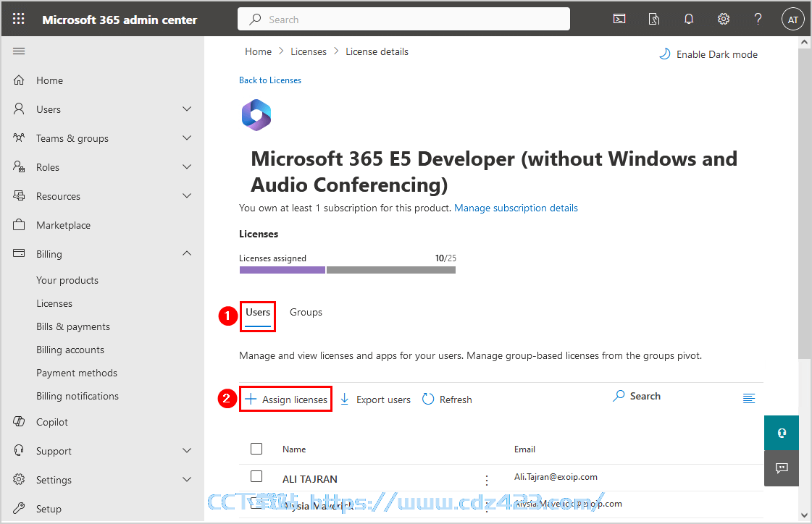This screenshot has width=812, height=524.
Task: Follow the Back to Licenses link
Action: (269, 80)
